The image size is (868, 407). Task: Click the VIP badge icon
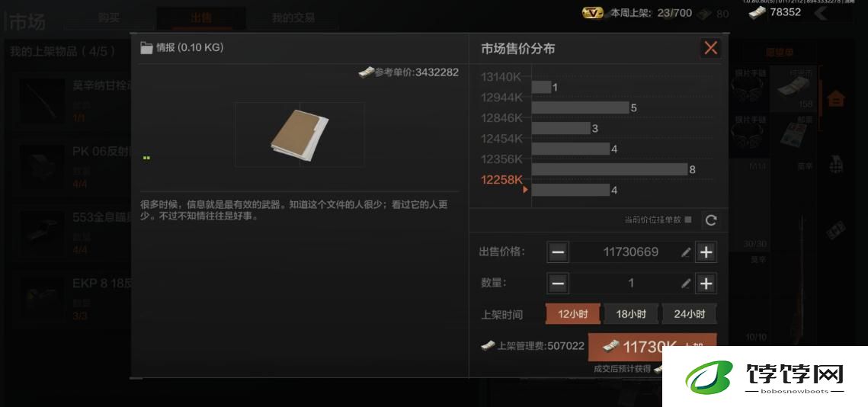pyautogui.click(x=593, y=13)
